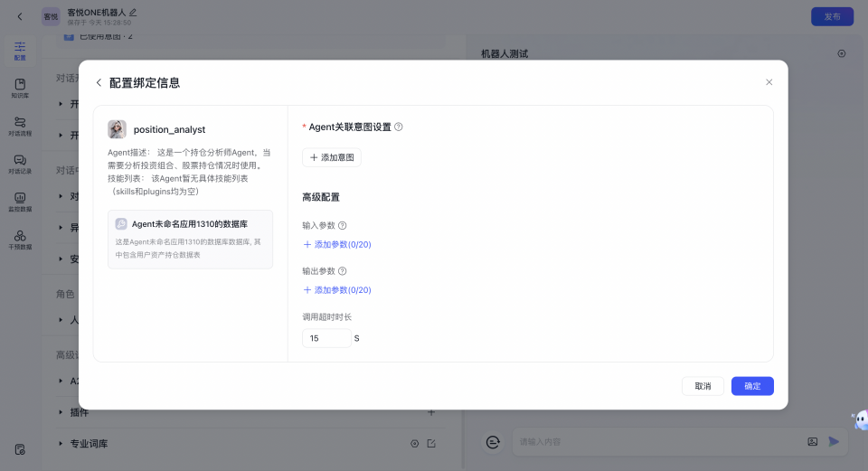Click the 添加意图 button

[x=332, y=157]
